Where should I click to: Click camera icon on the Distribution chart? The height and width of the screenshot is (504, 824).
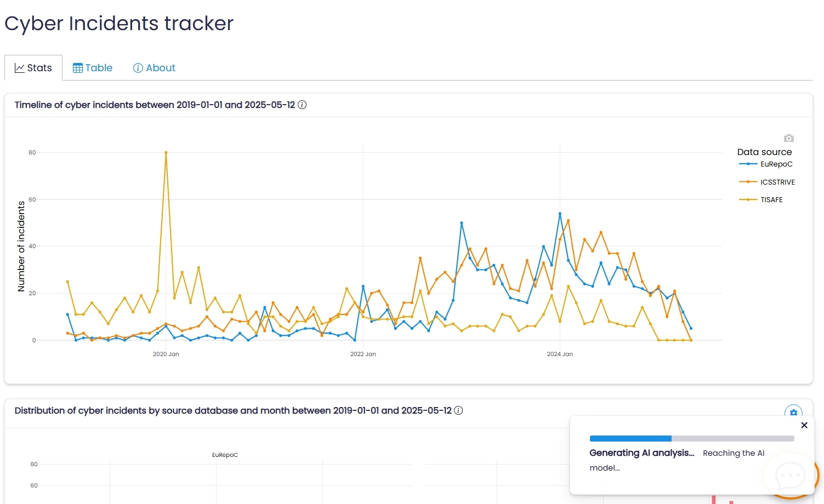click(x=793, y=413)
